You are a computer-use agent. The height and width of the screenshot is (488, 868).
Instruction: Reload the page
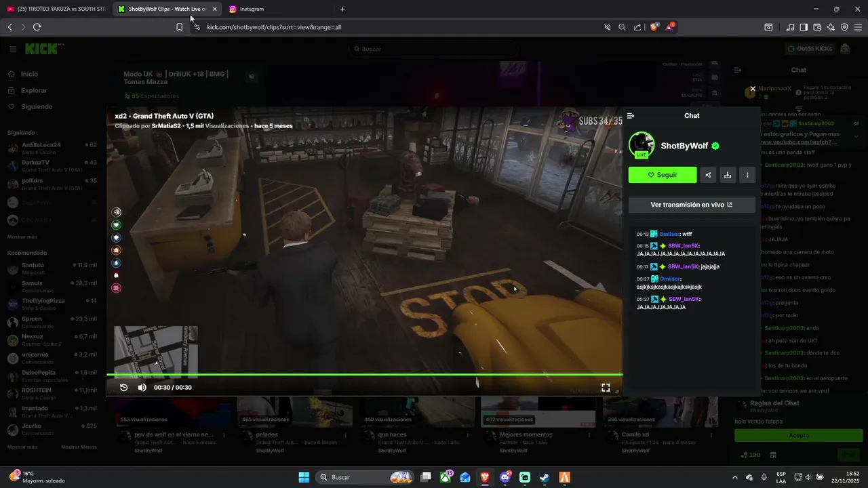37,27
